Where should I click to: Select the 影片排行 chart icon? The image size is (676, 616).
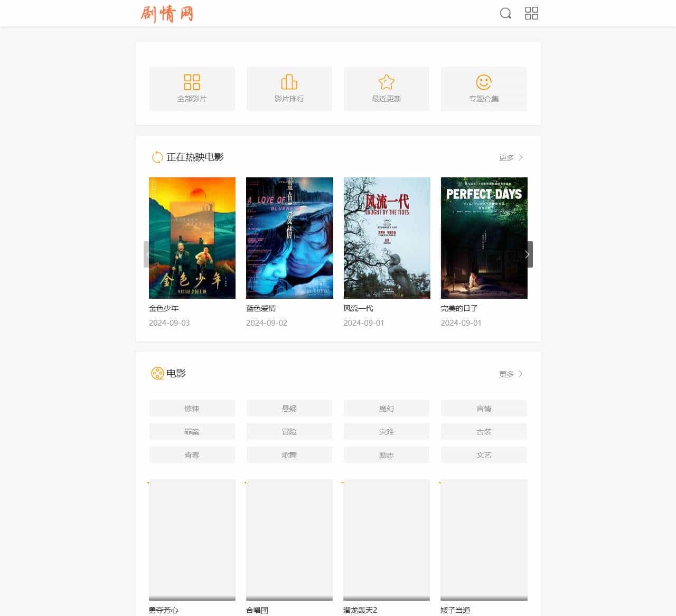[289, 82]
